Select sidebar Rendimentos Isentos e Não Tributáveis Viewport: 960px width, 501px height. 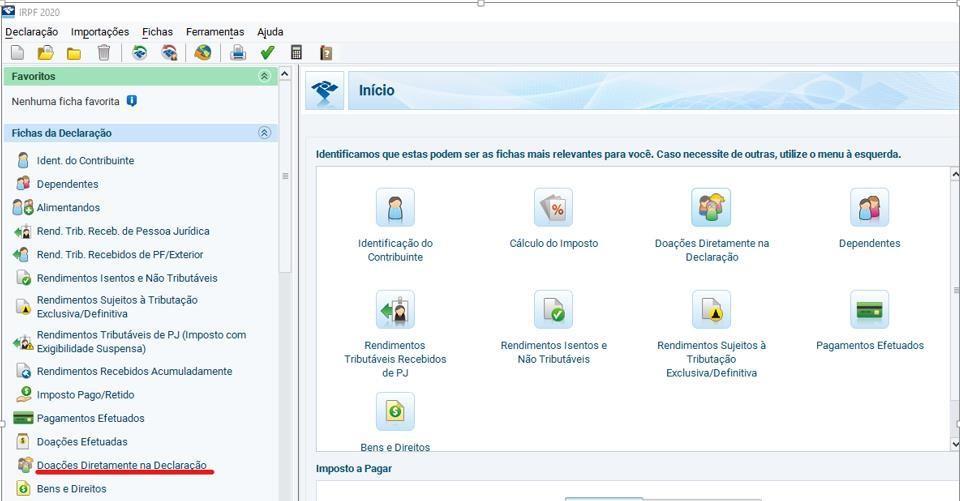point(127,278)
